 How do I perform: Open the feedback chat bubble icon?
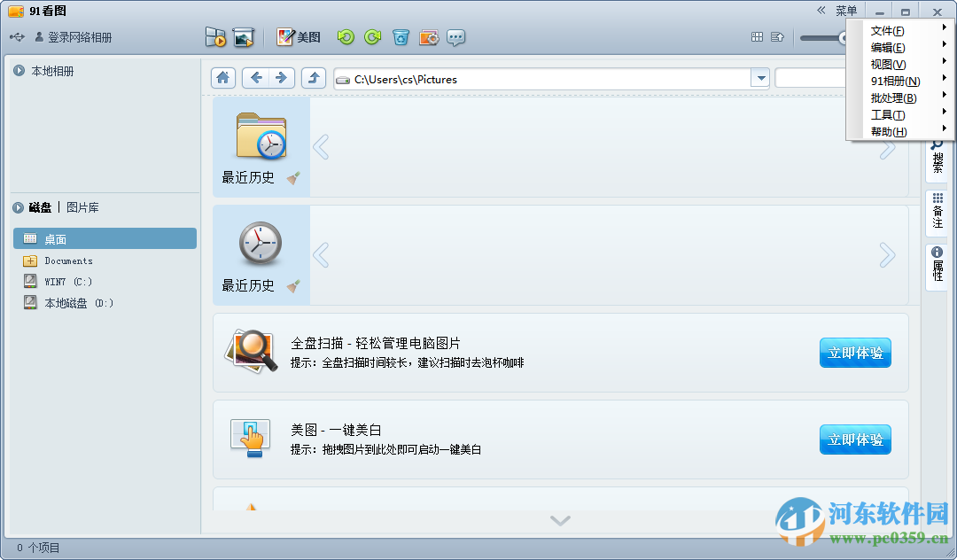pos(456,37)
